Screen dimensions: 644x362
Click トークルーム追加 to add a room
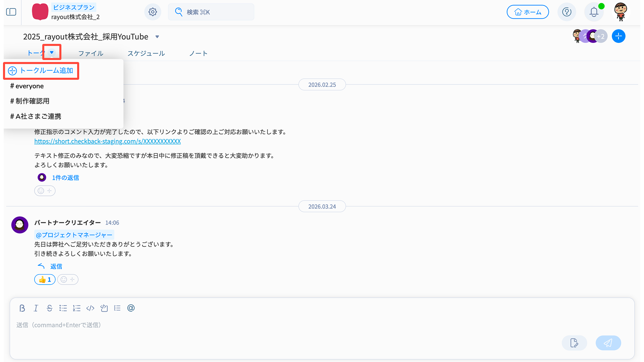tap(41, 71)
